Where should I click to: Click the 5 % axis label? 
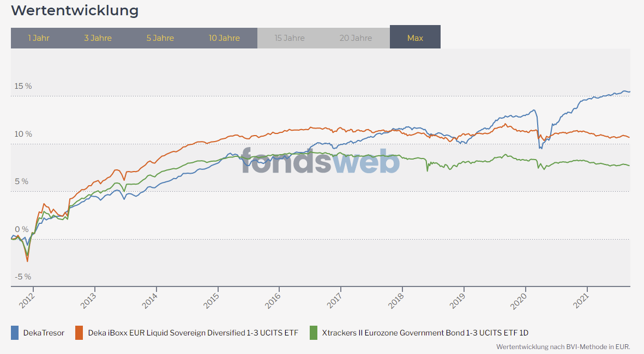pyautogui.click(x=21, y=181)
